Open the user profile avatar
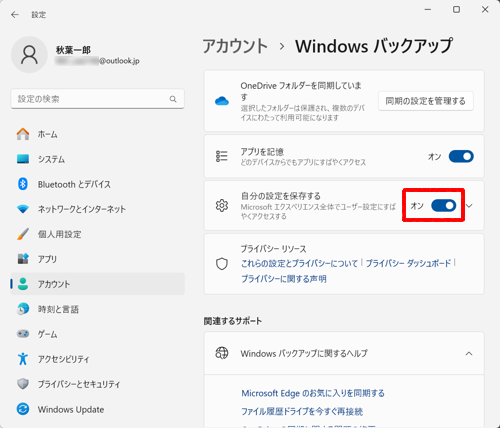This screenshot has height=428, width=500. click(29, 55)
